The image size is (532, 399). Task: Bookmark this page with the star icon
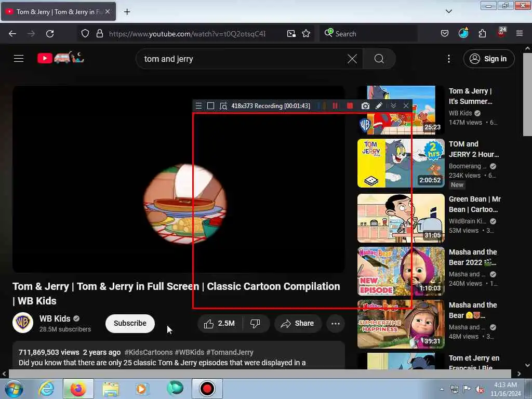pyautogui.click(x=306, y=33)
